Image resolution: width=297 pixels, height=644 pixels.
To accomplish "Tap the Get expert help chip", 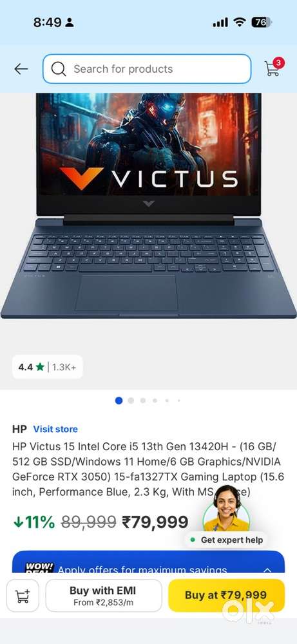I will [227, 540].
